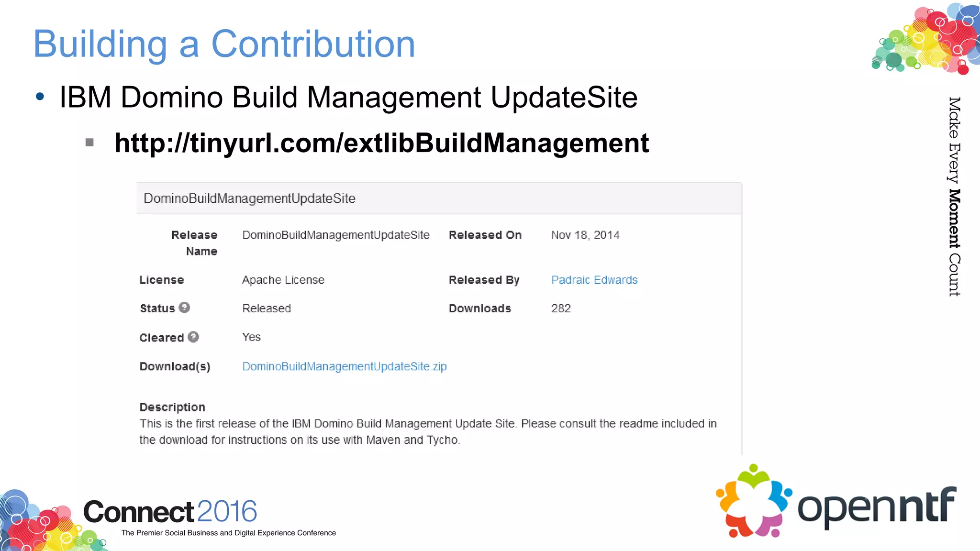
Task: Open the Padraic Edwards profile link
Action: pos(594,280)
